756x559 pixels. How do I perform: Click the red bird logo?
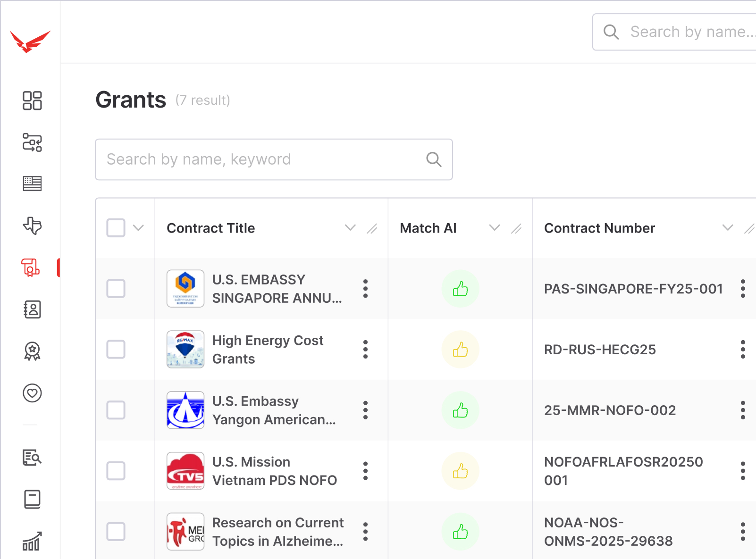tap(30, 42)
